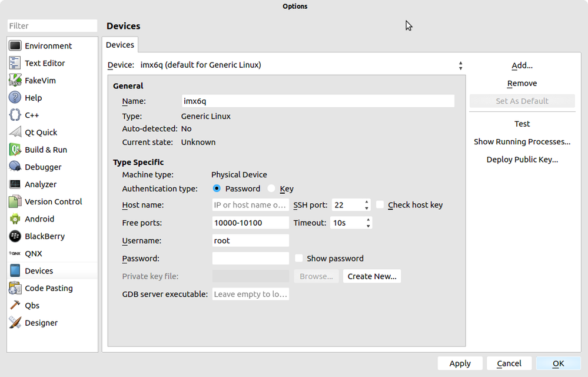
Task: Increase the SSH port spinner value
Action: tap(367, 202)
